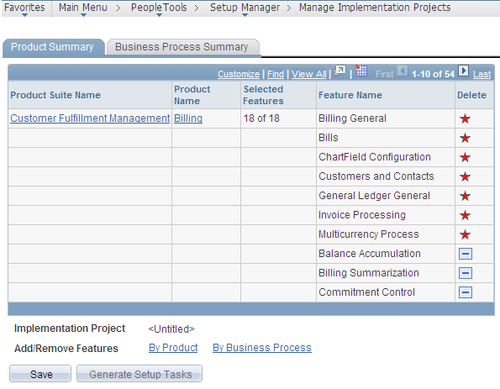Click Manage Implementation Projects breadcrumb
The image size is (500, 389).
pos(375,7)
